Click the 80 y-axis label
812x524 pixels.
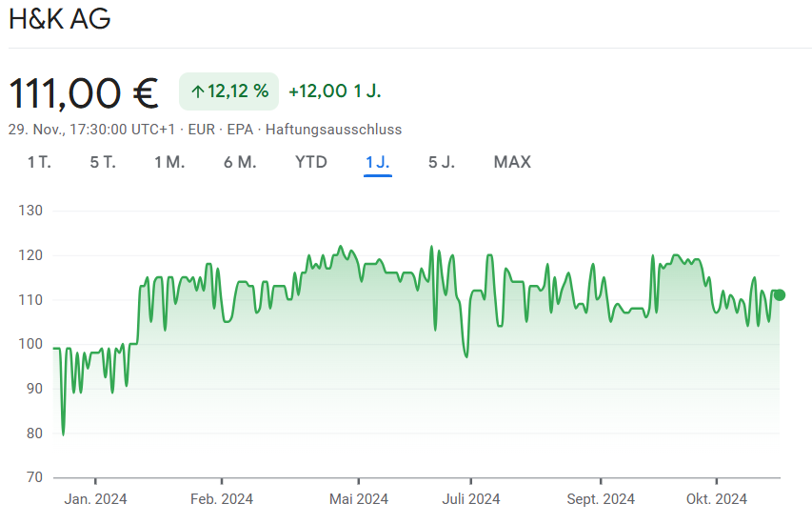point(34,433)
